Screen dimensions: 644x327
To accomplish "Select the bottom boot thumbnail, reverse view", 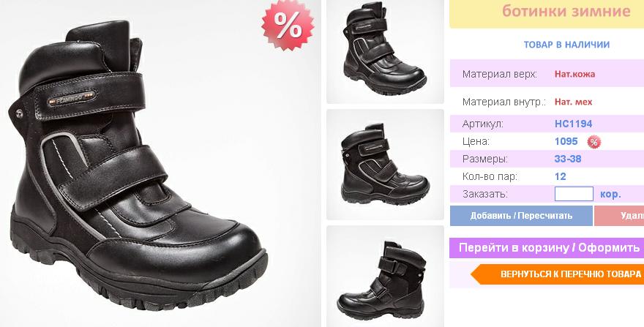I will [x=385, y=276].
